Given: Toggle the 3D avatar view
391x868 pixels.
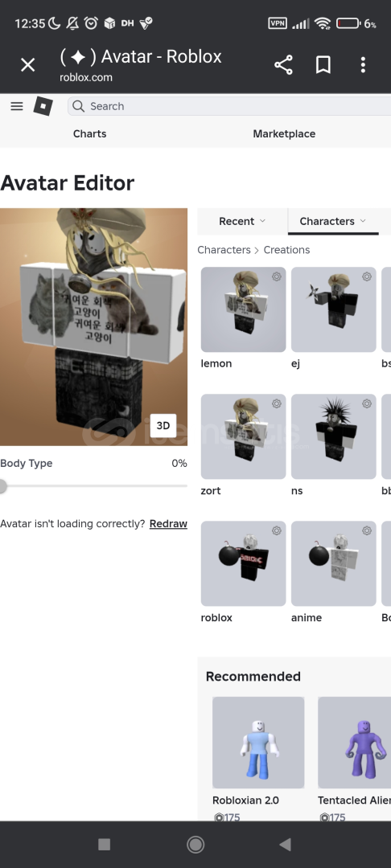Looking at the screenshot, I should click(163, 425).
